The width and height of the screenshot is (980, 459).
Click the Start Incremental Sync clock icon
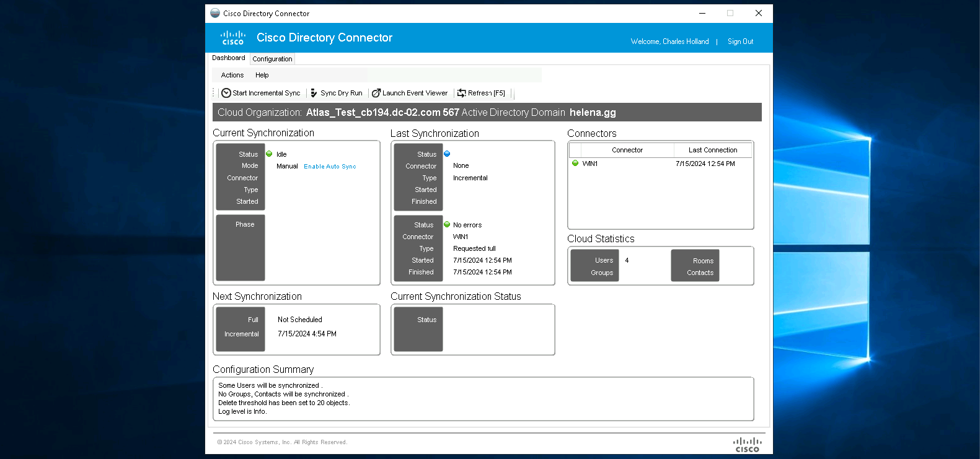tap(226, 93)
